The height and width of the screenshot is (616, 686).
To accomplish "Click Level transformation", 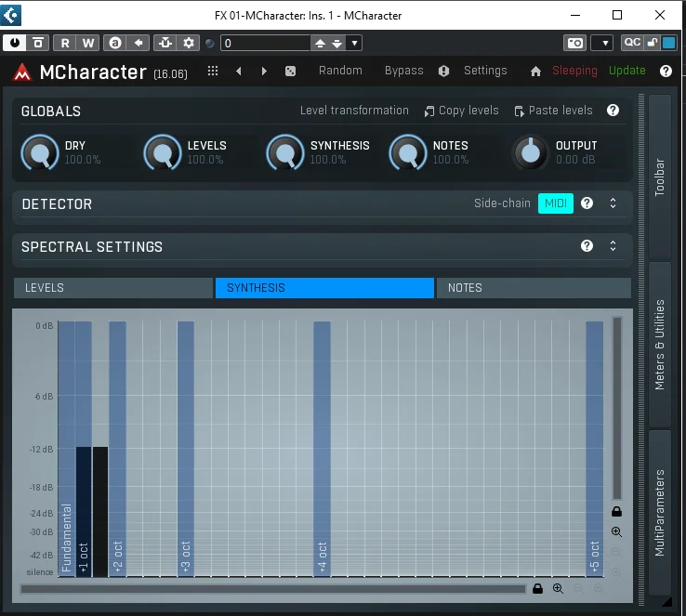I will click(x=354, y=111).
